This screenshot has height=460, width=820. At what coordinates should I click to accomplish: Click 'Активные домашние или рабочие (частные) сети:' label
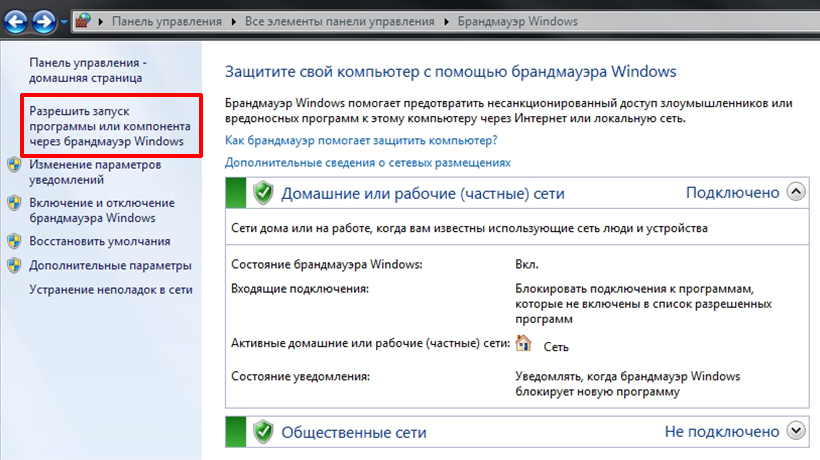coord(370,343)
